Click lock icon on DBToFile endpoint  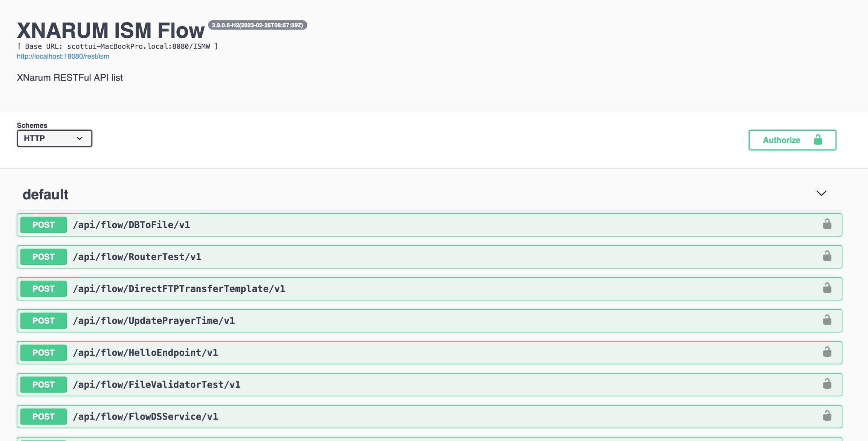[x=827, y=224]
